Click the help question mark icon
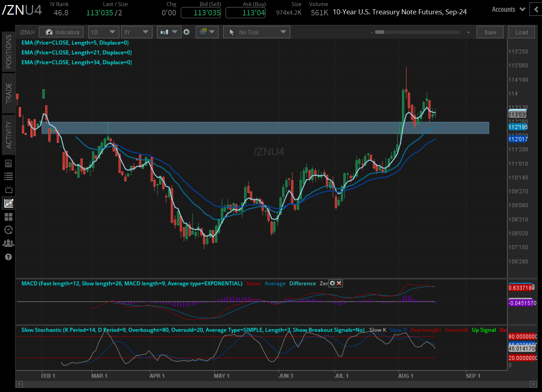The height and width of the screenshot is (392, 542). click(x=9, y=257)
